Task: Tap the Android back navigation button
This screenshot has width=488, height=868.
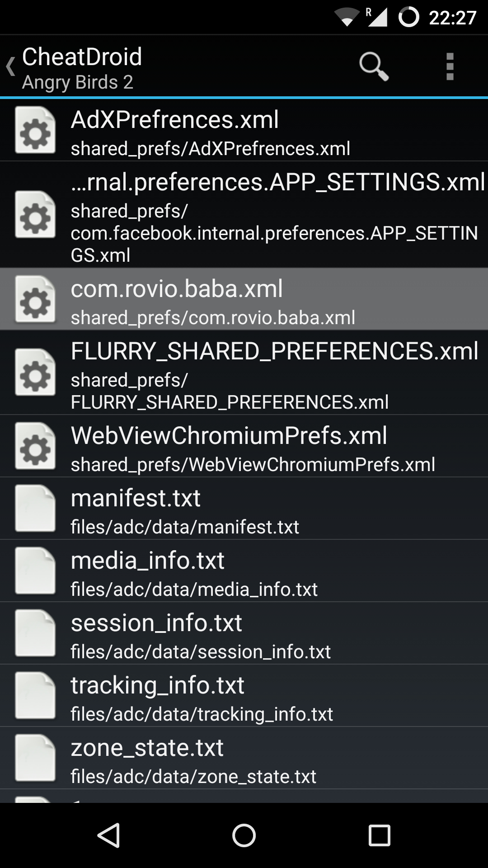Action: pos(109,835)
